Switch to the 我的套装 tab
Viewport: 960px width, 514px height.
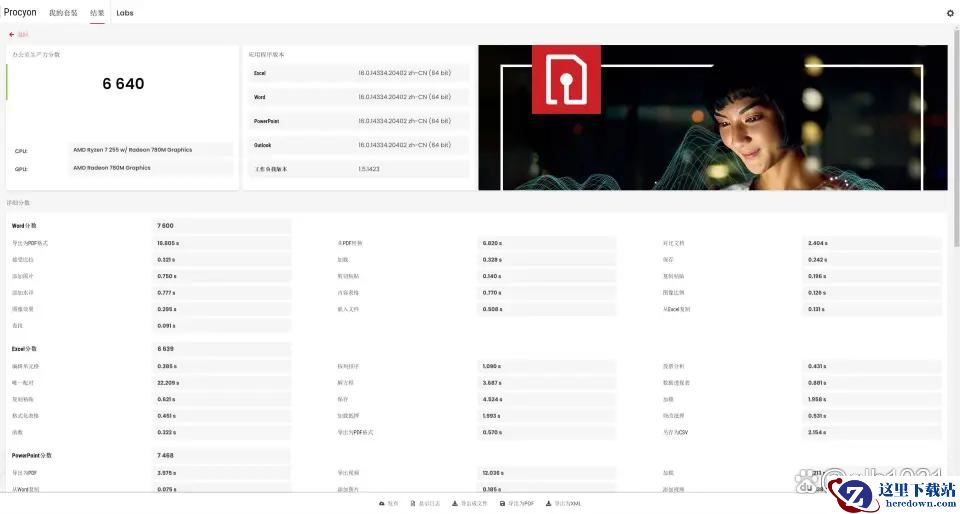pyautogui.click(x=63, y=13)
